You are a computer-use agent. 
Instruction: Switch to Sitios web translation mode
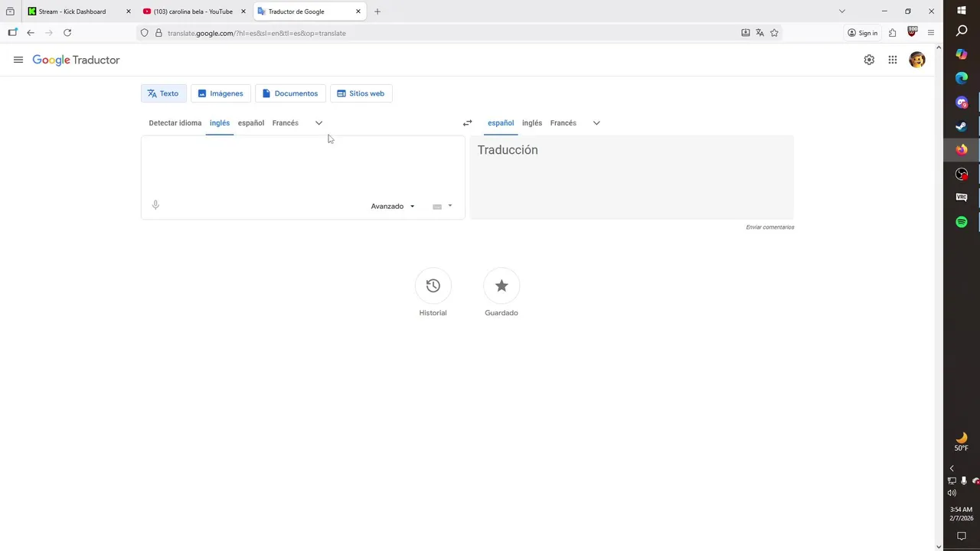click(361, 93)
